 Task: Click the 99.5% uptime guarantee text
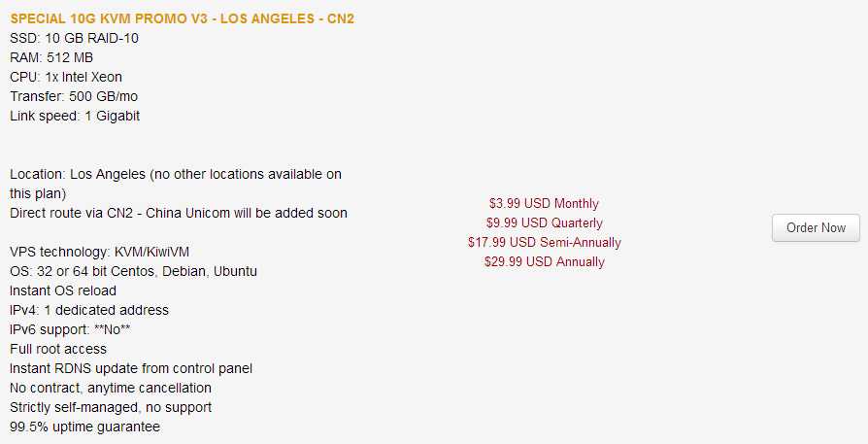pyautogui.click(x=84, y=427)
